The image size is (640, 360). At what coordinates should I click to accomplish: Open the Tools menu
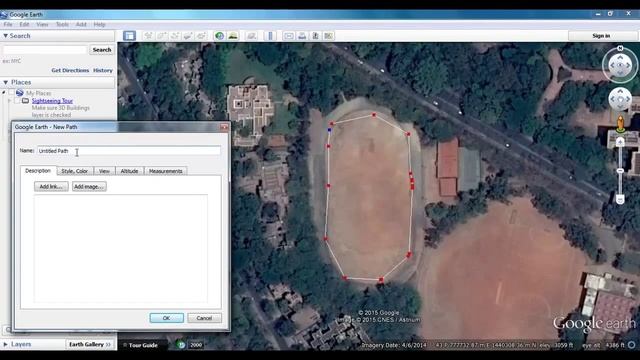[62, 24]
